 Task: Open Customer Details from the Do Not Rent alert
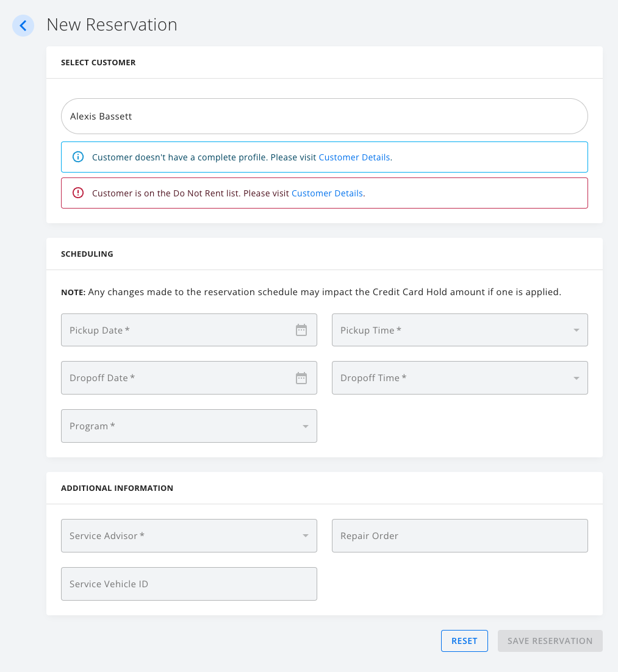pyautogui.click(x=327, y=193)
